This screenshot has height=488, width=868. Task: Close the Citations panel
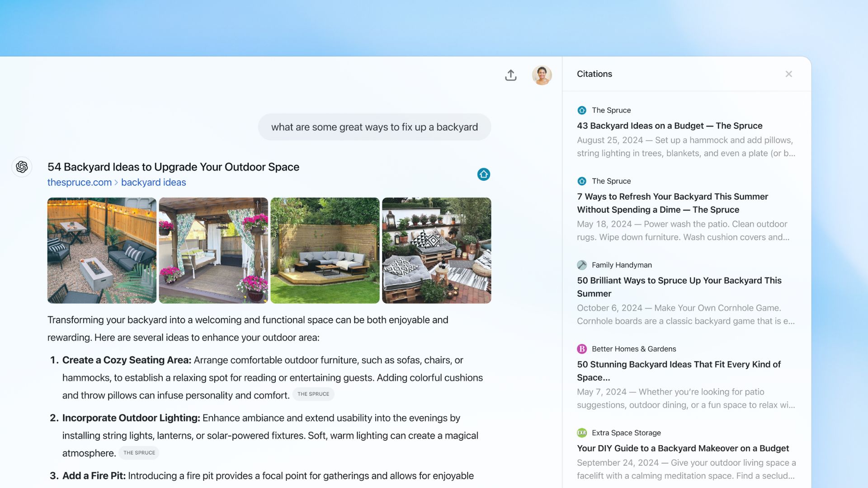coord(788,74)
